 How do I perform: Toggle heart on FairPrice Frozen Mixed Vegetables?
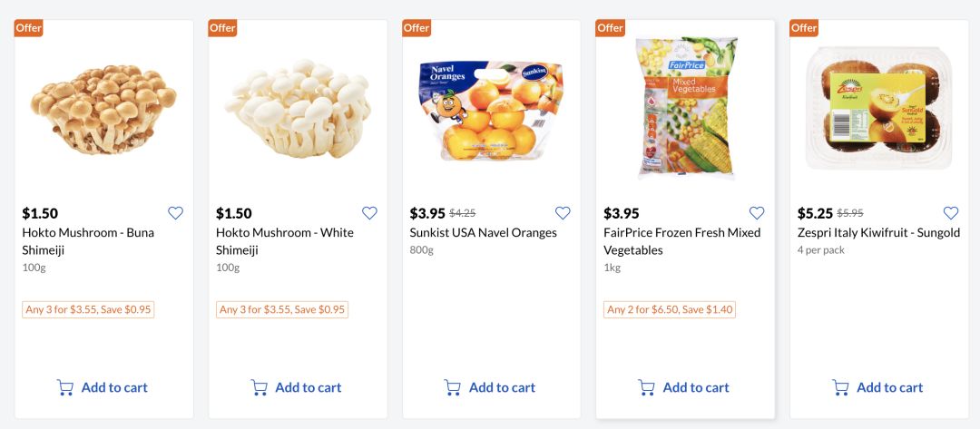757,213
